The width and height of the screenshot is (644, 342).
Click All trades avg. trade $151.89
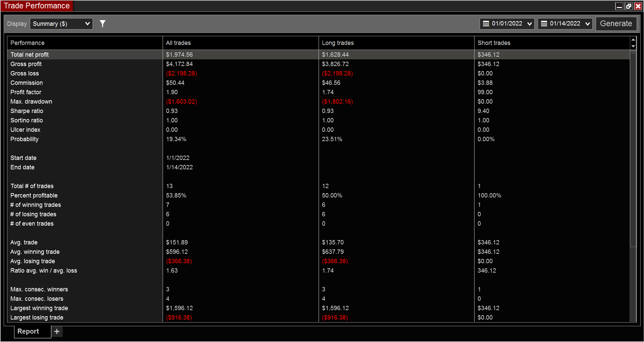177,242
